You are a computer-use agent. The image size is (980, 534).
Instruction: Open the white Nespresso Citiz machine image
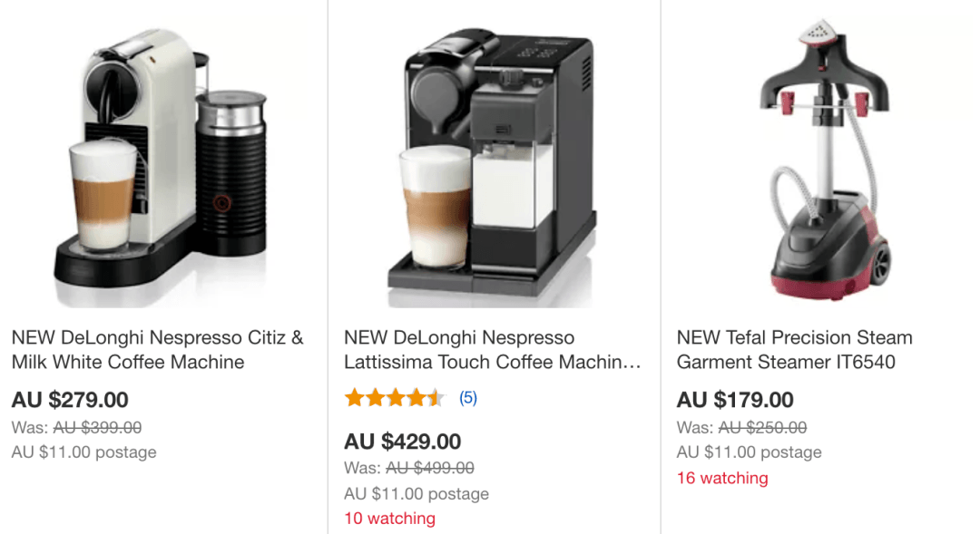[x=162, y=163]
